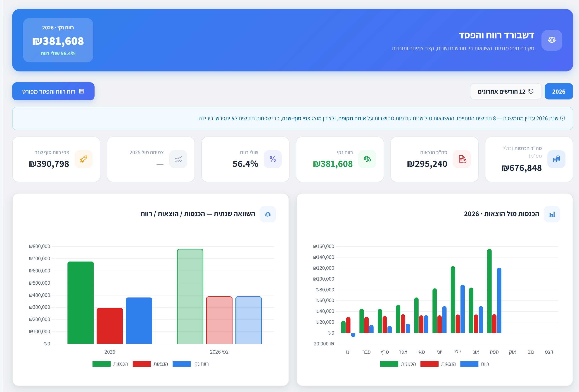Click the 56.4% profit margin value
The width and height of the screenshot is (579, 392).
pyautogui.click(x=245, y=164)
